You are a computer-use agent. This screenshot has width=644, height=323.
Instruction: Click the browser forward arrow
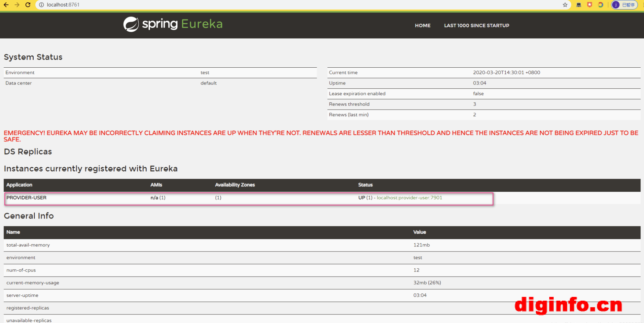17,5
